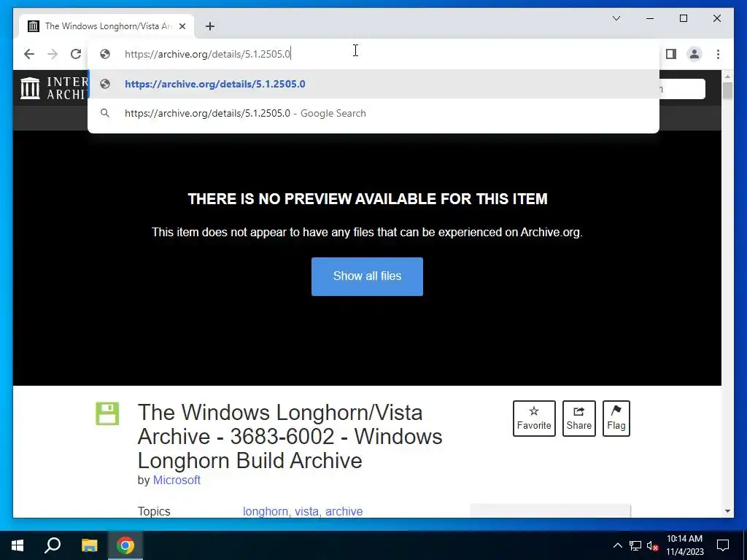Viewport: 747px width, 560px height.
Task: Open the notification center icon
Action: click(x=723, y=545)
